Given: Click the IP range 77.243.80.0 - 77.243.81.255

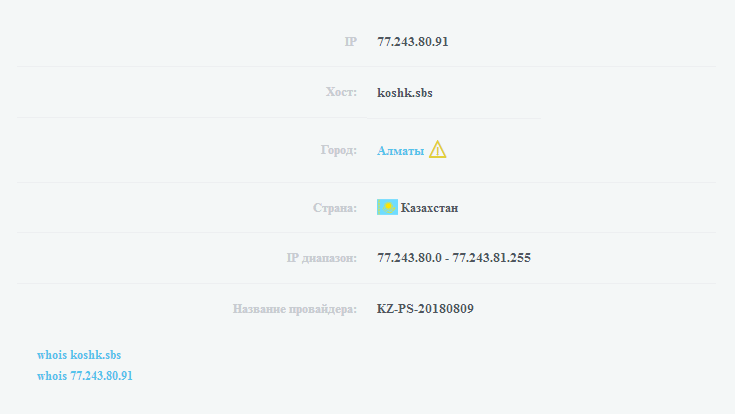Looking at the screenshot, I should coord(454,258).
